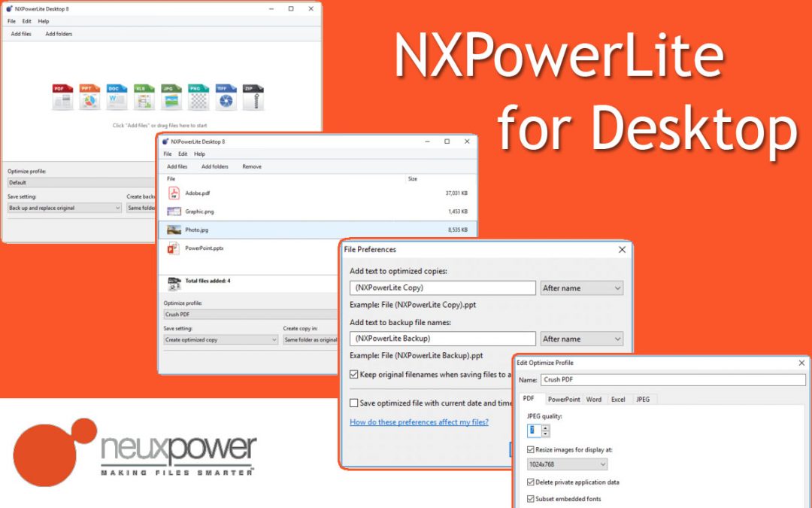The image size is (812, 508).
Task: Click the app icon in the back window title bar
Action: pyautogui.click(x=9, y=9)
